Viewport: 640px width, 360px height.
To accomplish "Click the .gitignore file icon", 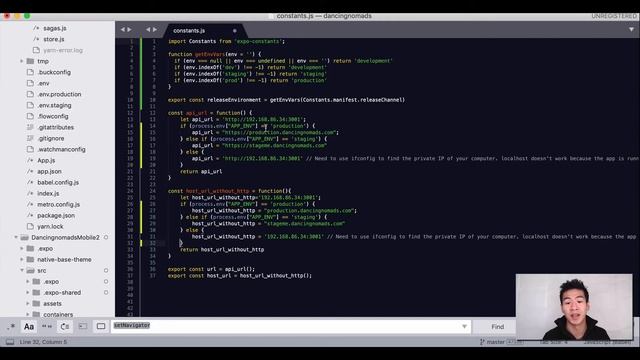I will coord(30,138).
